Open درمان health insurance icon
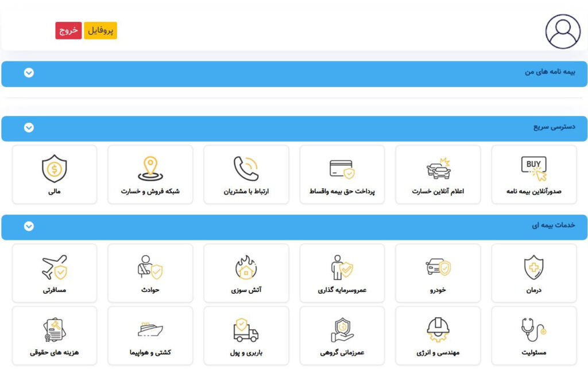 point(534,272)
